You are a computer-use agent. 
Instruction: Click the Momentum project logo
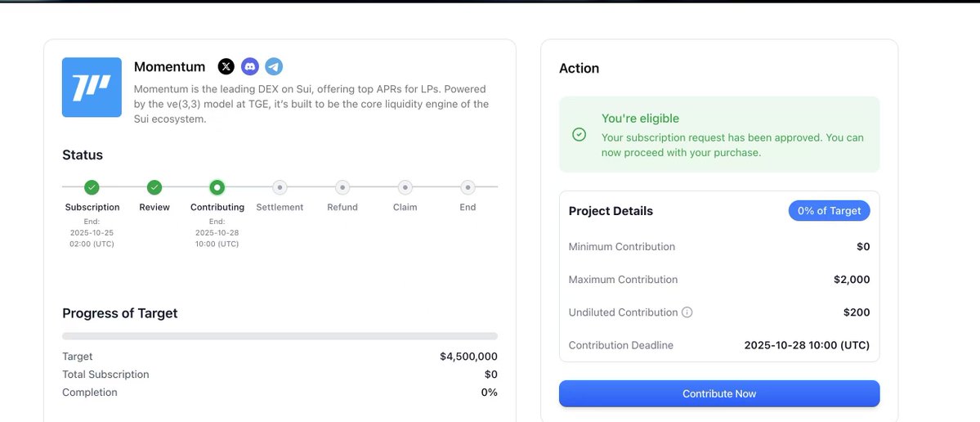[92, 88]
